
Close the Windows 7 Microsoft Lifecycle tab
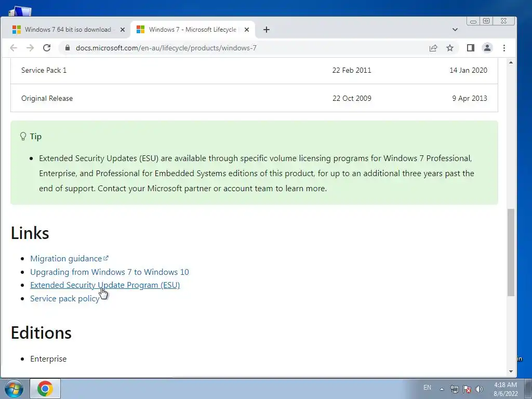(247, 30)
